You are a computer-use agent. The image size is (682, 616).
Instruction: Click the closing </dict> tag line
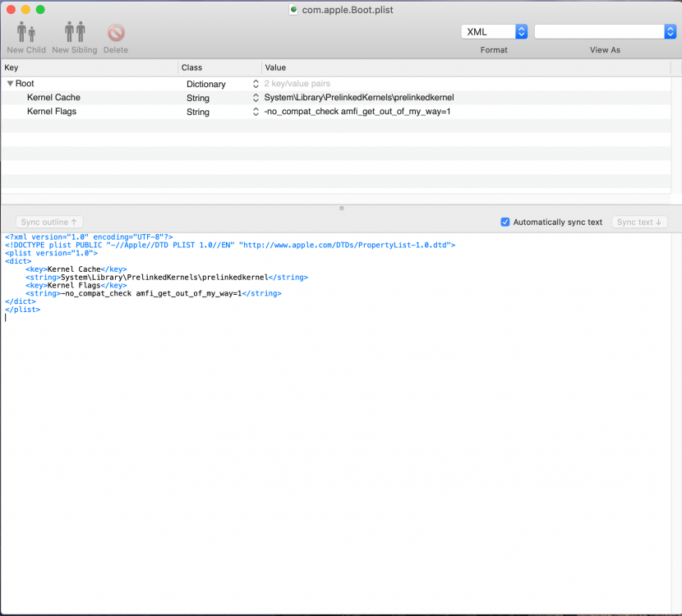coord(21,301)
